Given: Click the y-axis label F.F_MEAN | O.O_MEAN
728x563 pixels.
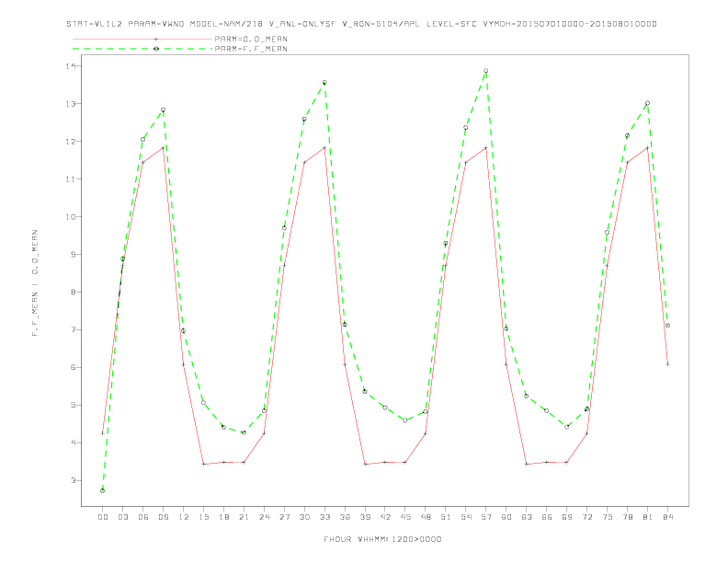Looking at the screenshot, I should [35, 283].
